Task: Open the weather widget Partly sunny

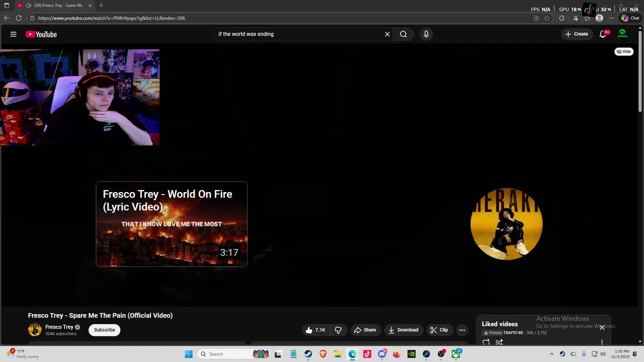Action: [x=23, y=354]
